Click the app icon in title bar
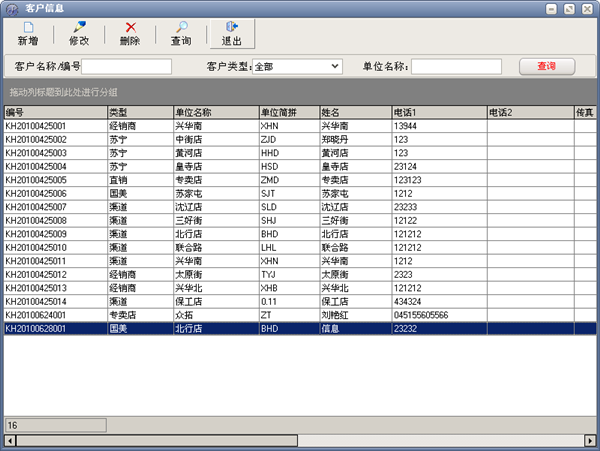 (x=11, y=8)
